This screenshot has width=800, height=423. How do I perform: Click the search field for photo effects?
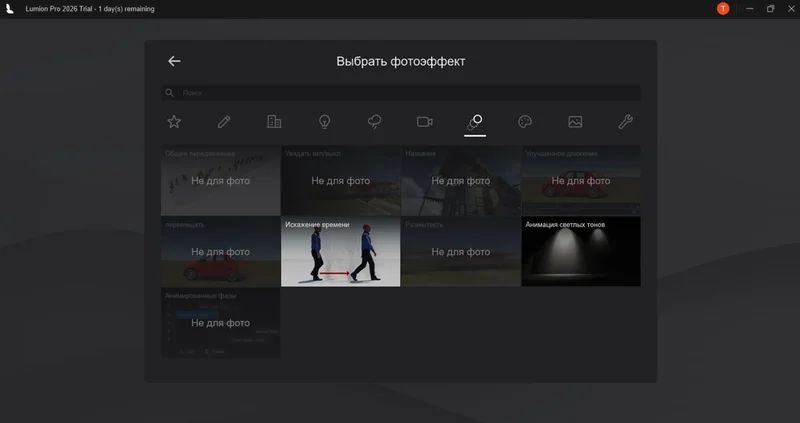[401, 93]
